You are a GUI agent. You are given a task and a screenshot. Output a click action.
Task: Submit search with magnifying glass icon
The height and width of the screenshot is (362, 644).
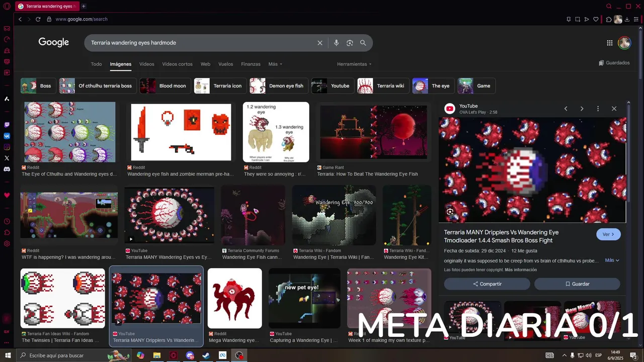pos(363,43)
